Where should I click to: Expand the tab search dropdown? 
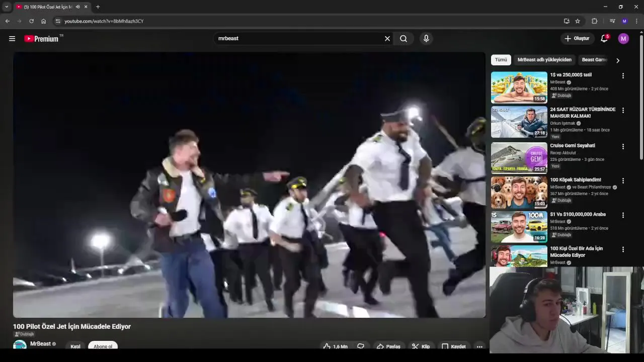pyautogui.click(x=7, y=7)
